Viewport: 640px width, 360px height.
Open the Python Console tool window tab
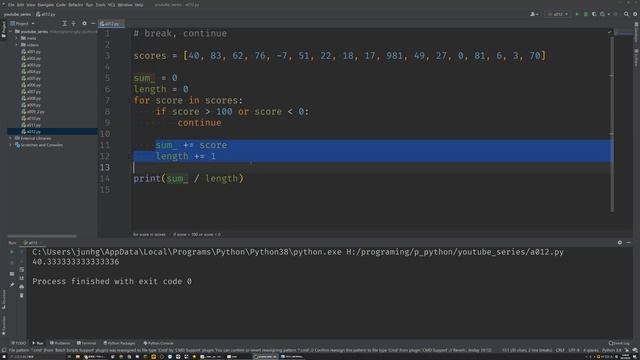[159, 343]
